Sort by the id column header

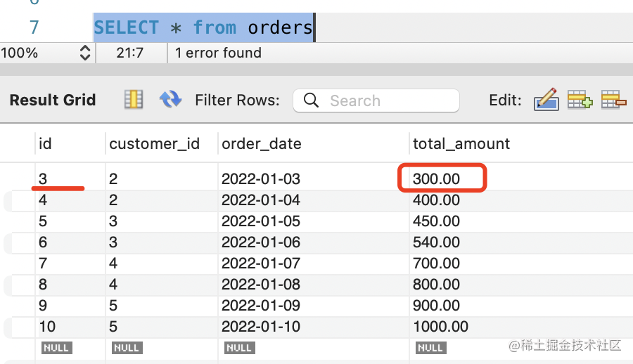pyautogui.click(x=46, y=144)
